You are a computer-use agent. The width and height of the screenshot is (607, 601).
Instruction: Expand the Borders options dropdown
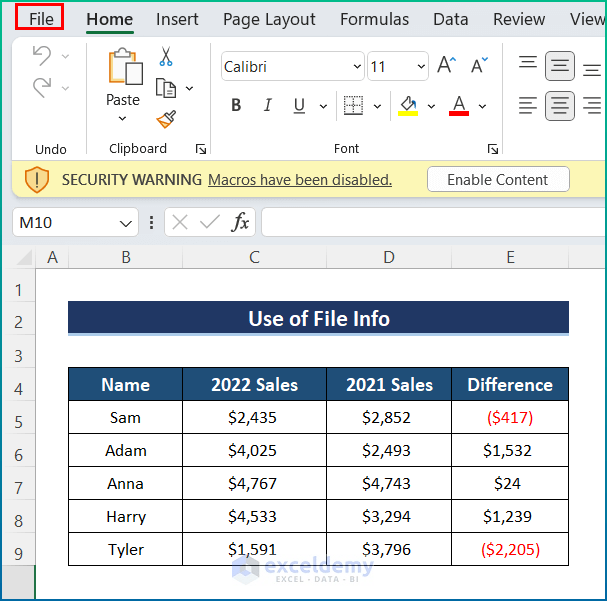click(377, 106)
